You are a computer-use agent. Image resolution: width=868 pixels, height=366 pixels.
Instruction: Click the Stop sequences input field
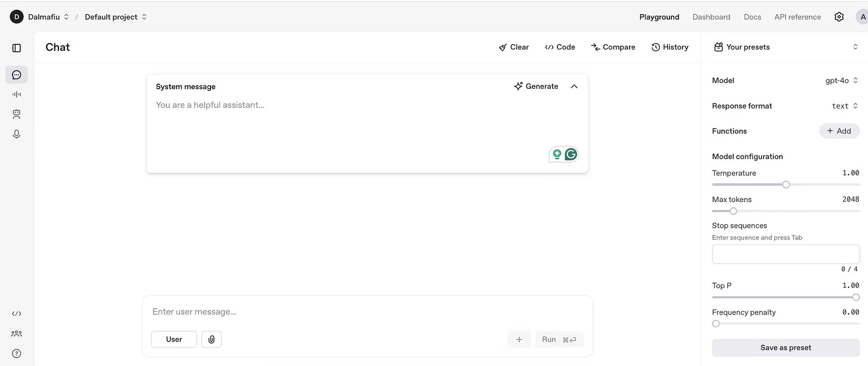click(785, 254)
